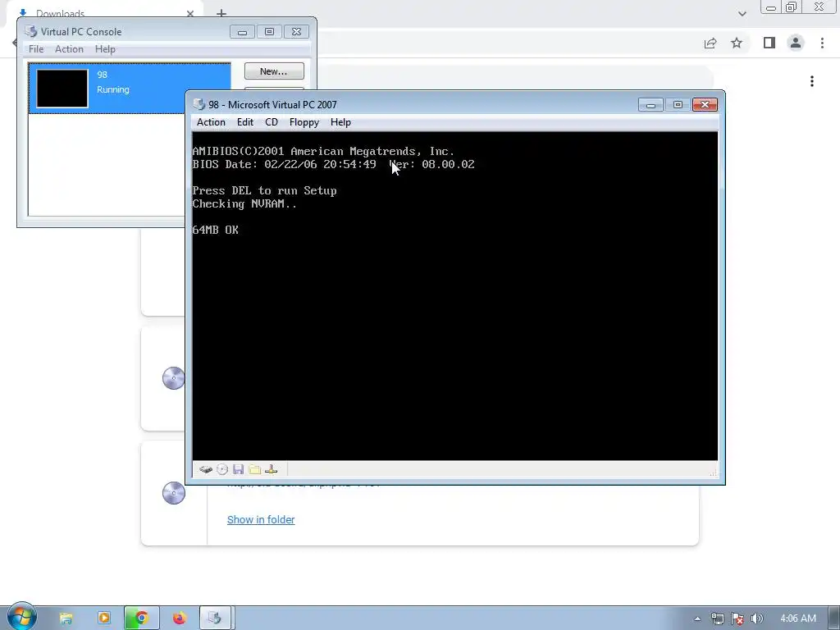The image size is (840, 630).
Task: Click the network tray icon
Action: (x=717, y=619)
